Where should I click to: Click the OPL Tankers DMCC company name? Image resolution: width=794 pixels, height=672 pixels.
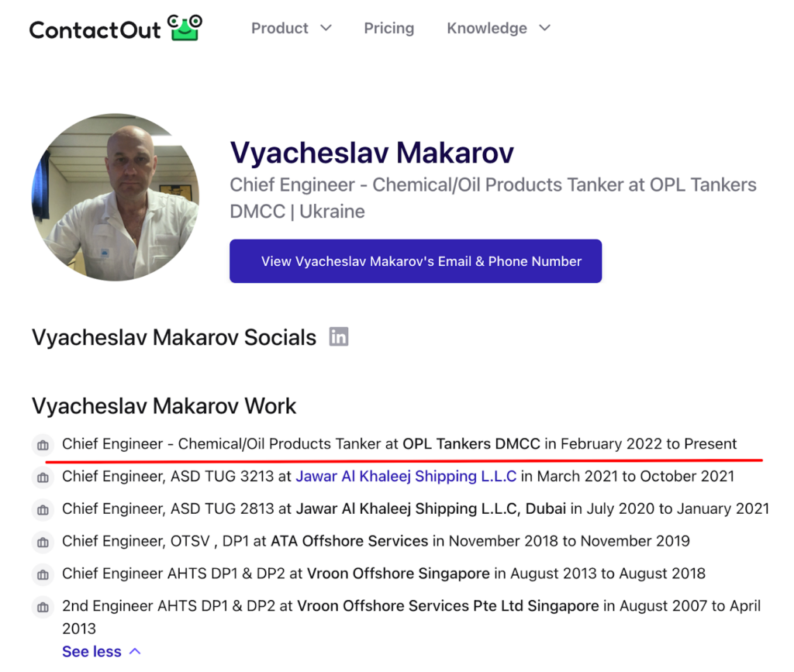tap(471, 444)
